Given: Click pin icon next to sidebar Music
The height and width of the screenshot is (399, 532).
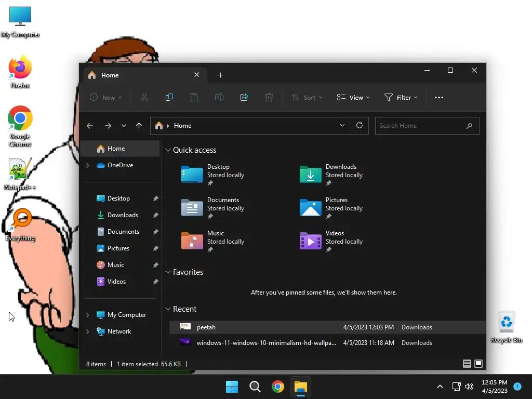Looking at the screenshot, I should click(x=155, y=265).
